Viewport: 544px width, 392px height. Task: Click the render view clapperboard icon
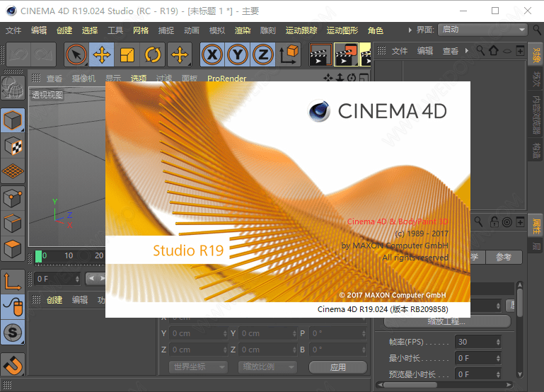pos(320,54)
